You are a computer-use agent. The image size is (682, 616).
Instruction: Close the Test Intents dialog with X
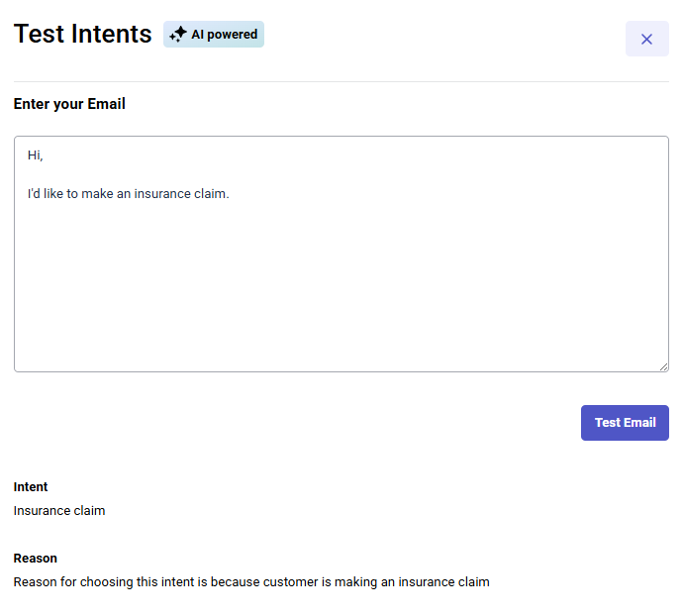click(646, 39)
